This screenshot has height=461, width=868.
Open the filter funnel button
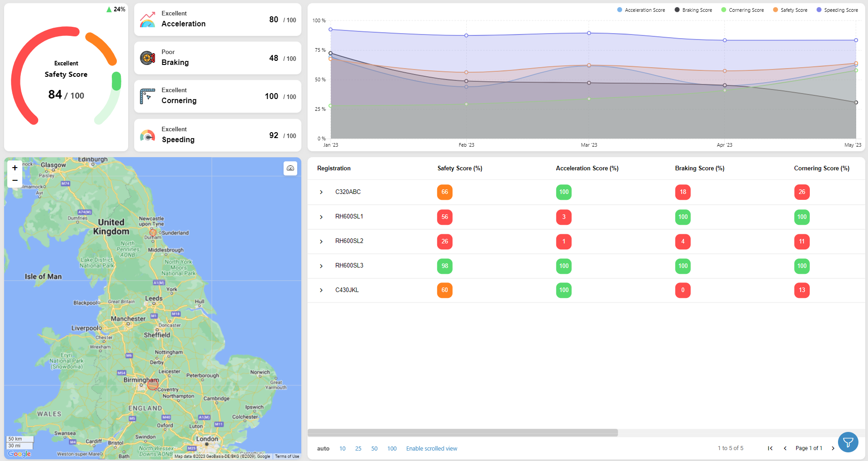[x=848, y=442]
